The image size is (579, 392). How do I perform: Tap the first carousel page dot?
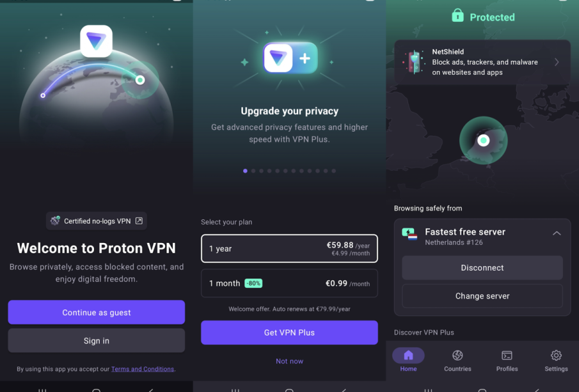pyautogui.click(x=245, y=171)
